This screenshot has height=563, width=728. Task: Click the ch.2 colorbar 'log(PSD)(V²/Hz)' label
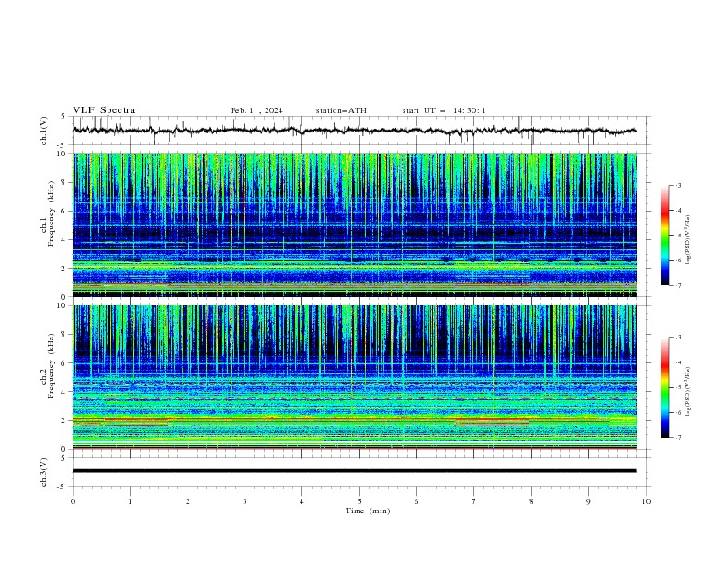(x=688, y=391)
